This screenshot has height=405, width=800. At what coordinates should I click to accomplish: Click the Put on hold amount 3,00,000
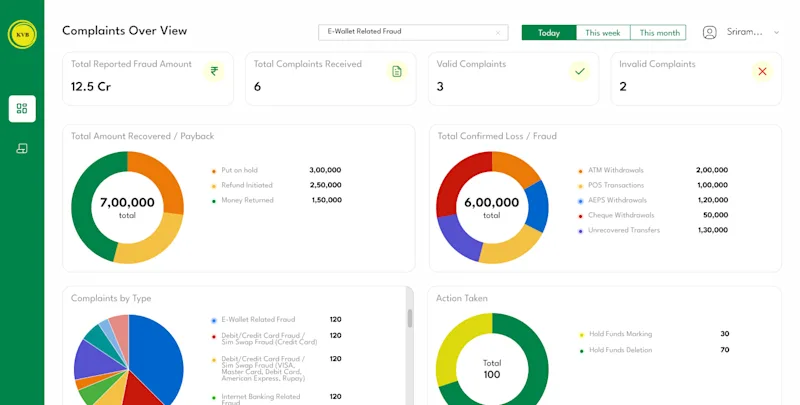pos(325,170)
